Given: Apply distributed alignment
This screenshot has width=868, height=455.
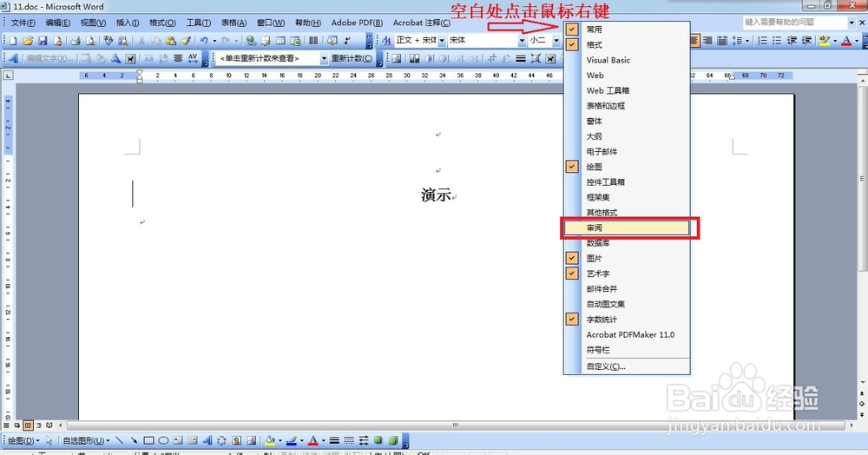Looking at the screenshot, I should [722, 41].
